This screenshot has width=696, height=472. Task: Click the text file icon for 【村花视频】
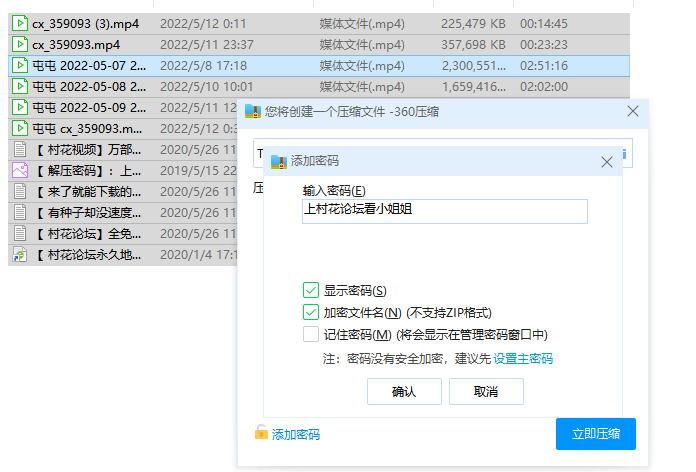19,149
